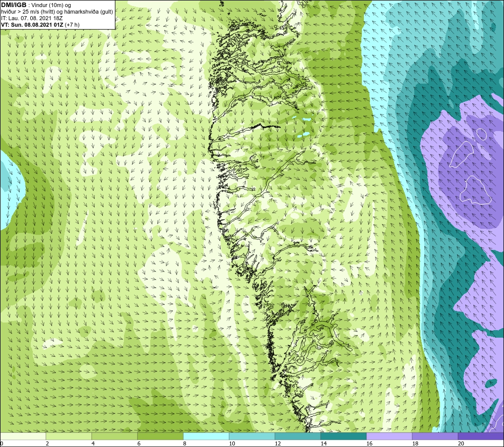Image resolution: width=504 pixels, height=447 pixels.
Task: Click the '(+7 h)' forecast offset text
Action: coord(72,25)
